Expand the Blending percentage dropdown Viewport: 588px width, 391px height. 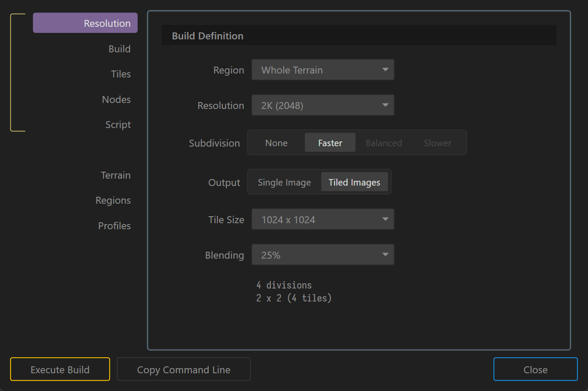point(323,255)
